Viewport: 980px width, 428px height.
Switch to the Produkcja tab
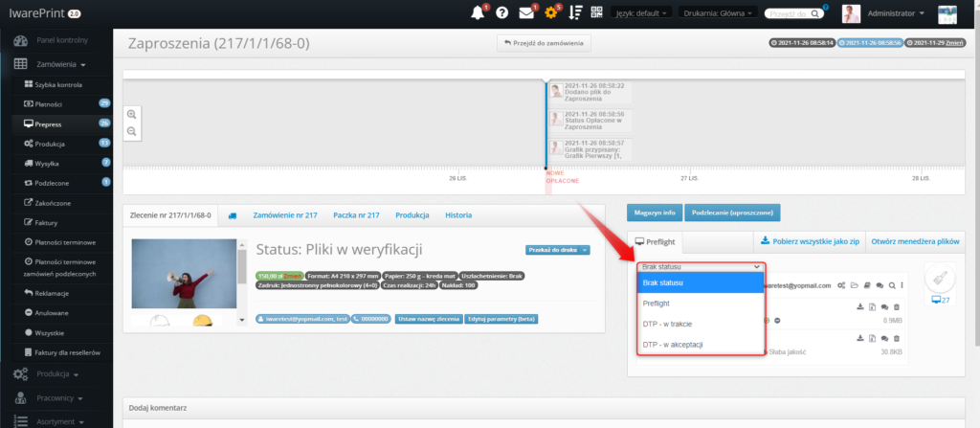pyautogui.click(x=412, y=215)
